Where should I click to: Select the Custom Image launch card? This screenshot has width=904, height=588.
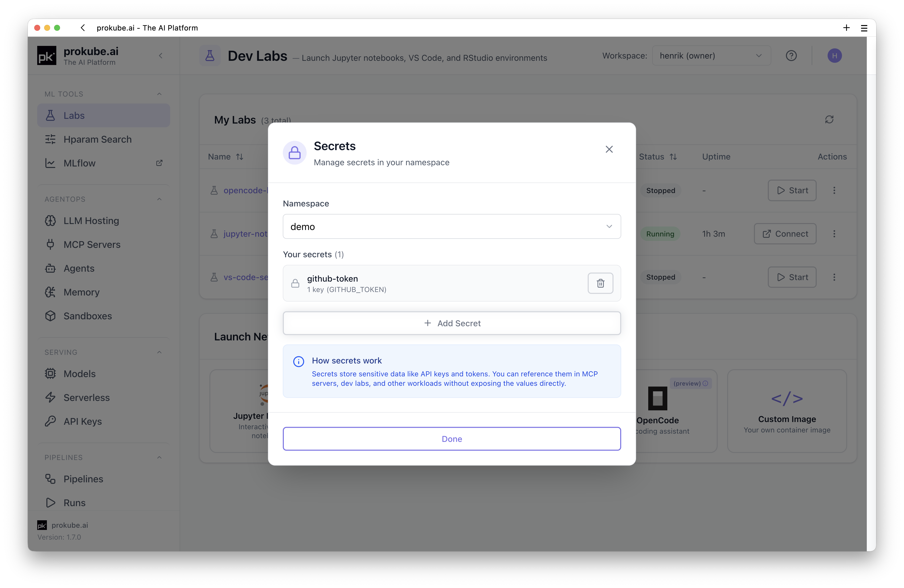point(787,411)
